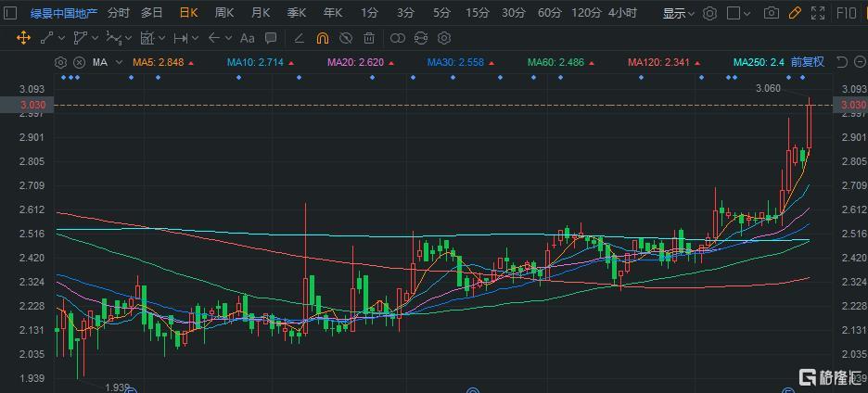The width and height of the screenshot is (868, 393).
Task: Expand the 显示 display dropdown
Action: coord(679,13)
